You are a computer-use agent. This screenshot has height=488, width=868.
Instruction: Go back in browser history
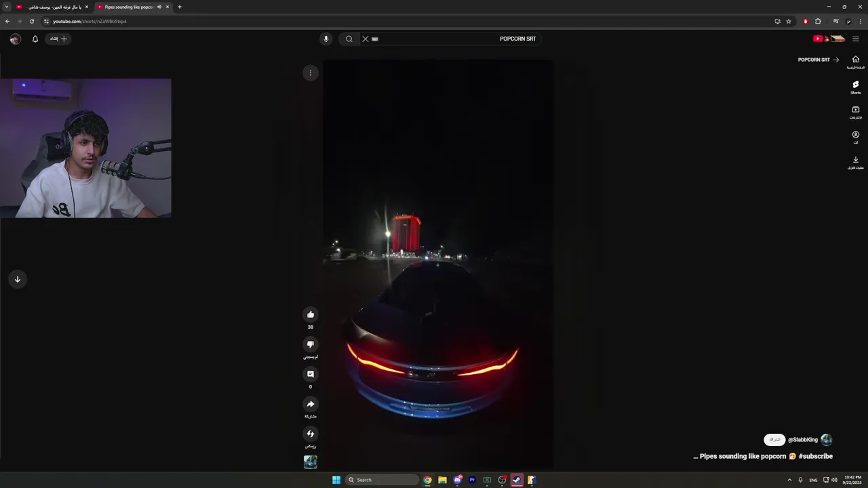[x=7, y=21]
